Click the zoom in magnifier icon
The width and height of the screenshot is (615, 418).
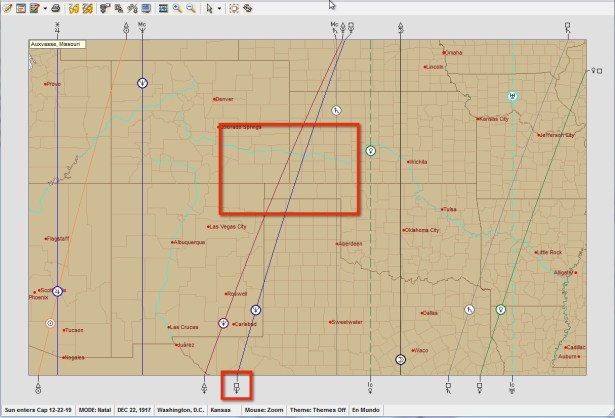tap(177, 8)
